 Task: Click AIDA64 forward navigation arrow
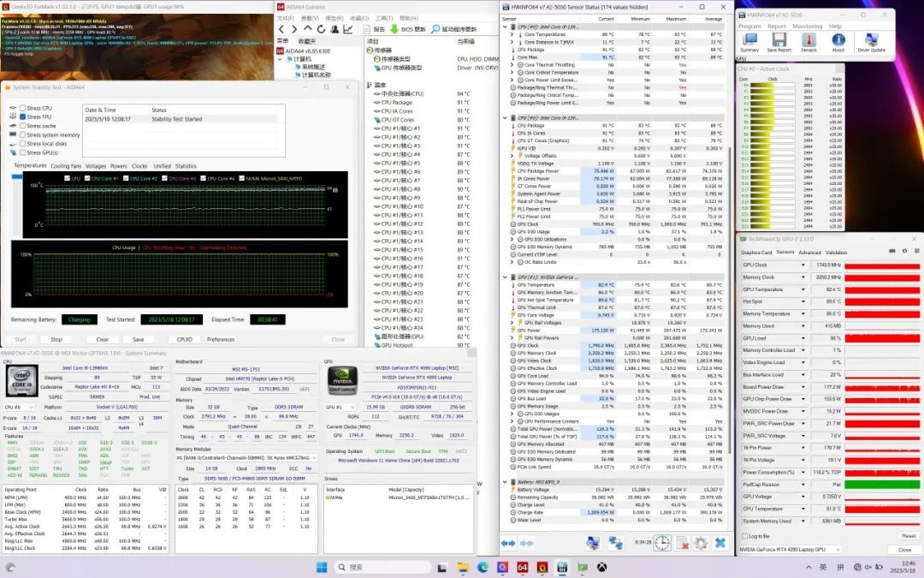pos(294,29)
